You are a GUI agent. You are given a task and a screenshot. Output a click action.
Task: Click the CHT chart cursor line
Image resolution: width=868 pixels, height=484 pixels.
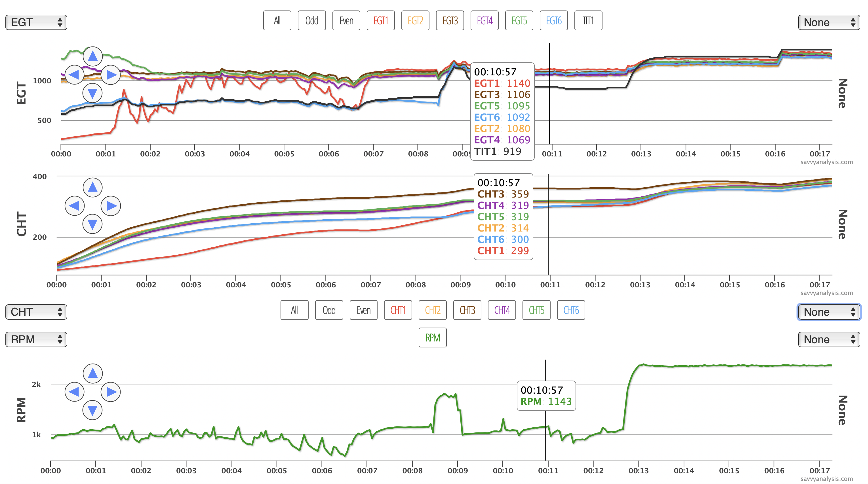(548, 224)
